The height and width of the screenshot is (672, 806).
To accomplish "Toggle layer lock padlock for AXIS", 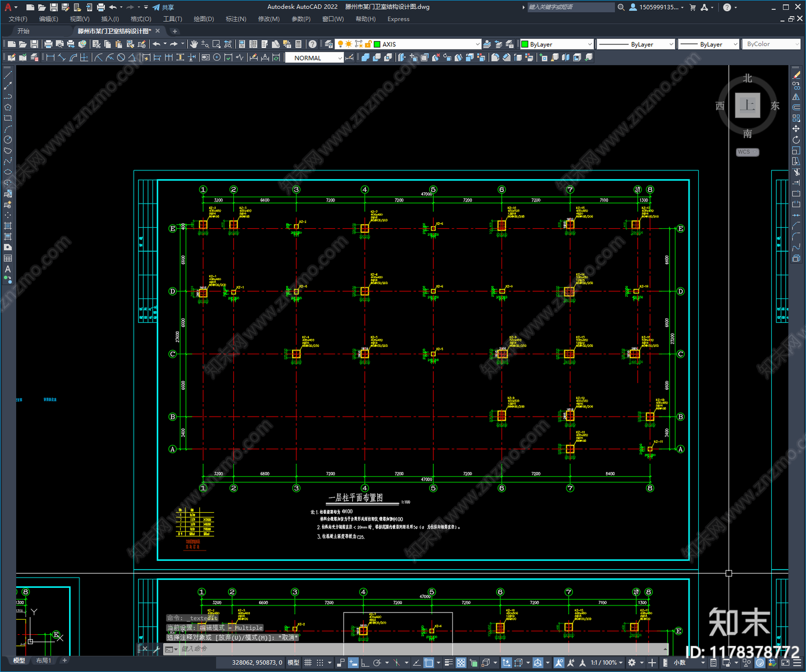I will click(368, 44).
